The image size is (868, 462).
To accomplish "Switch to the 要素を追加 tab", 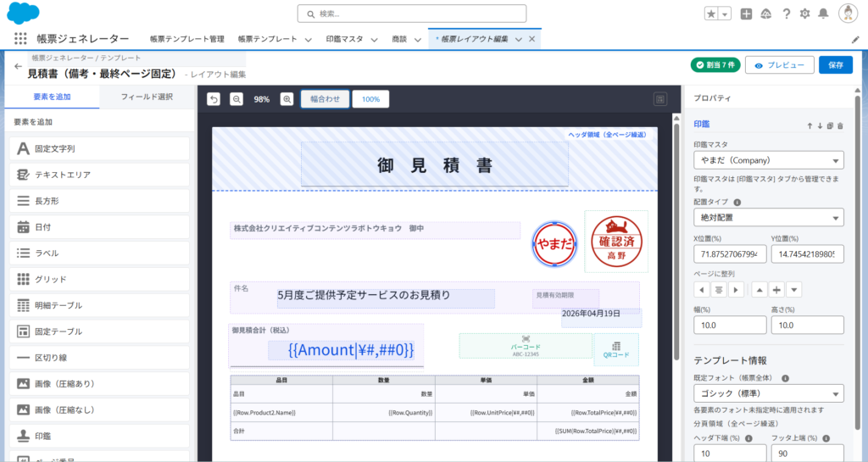I will click(52, 97).
